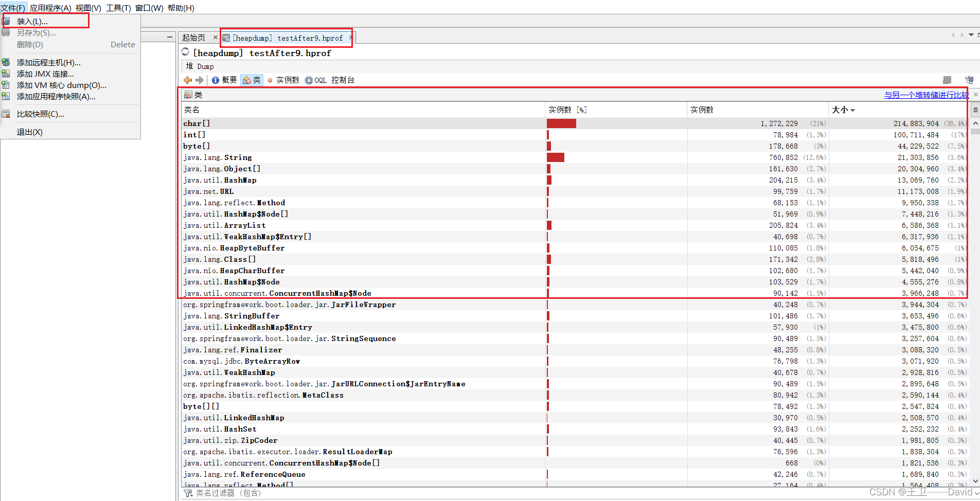Open the 文件(F) menu
The height and width of the screenshot is (501, 980).
coord(13,8)
